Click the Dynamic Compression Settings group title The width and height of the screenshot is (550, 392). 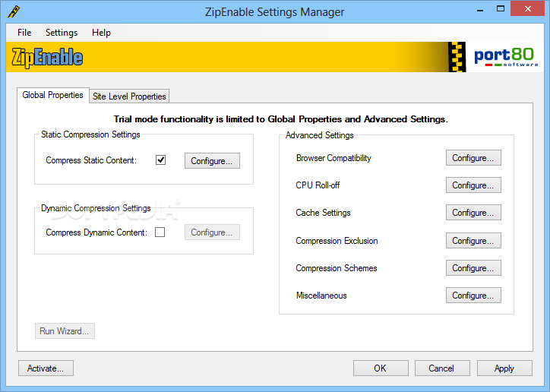click(96, 208)
